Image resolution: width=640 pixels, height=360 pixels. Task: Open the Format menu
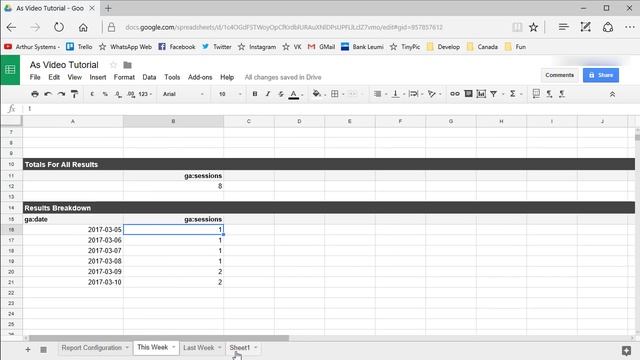click(x=124, y=77)
